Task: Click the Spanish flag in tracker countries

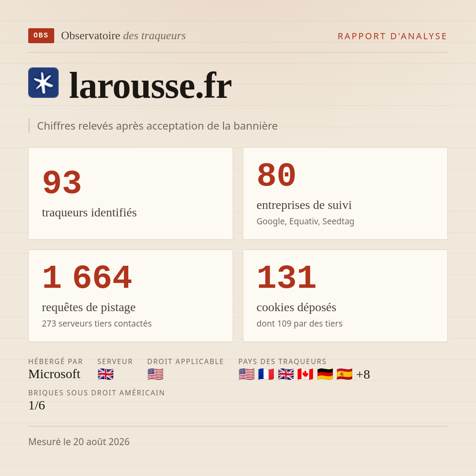Action: pyautogui.click(x=344, y=374)
